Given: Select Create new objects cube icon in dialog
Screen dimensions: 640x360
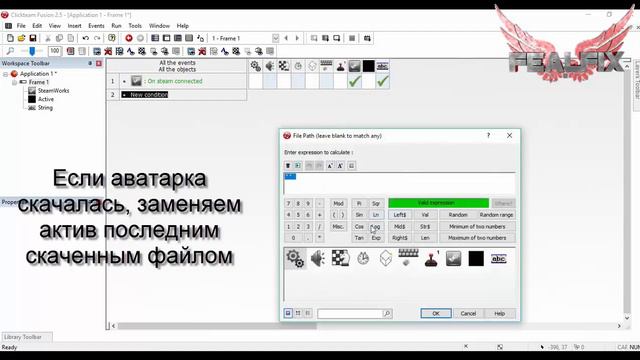Looking at the screenshot, I should [x=385, y=258].
